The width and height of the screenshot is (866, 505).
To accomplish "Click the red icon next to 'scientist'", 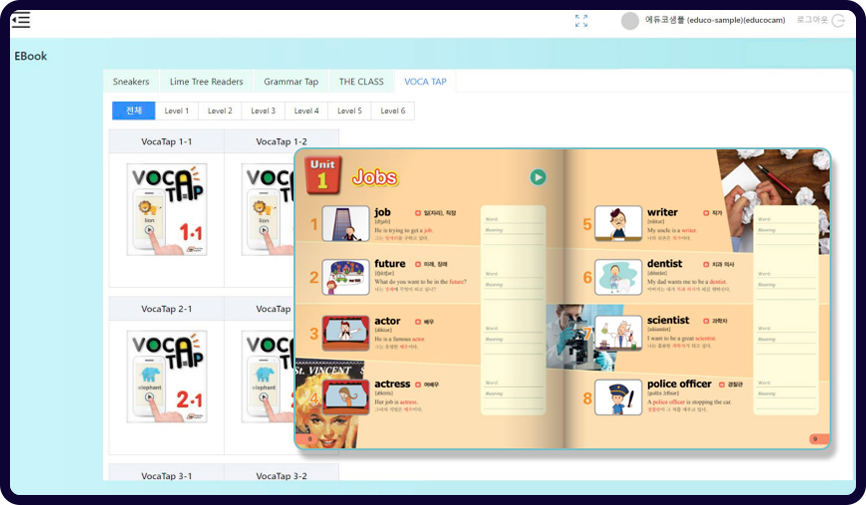I will pyautogui.click(x=705, y=321).
